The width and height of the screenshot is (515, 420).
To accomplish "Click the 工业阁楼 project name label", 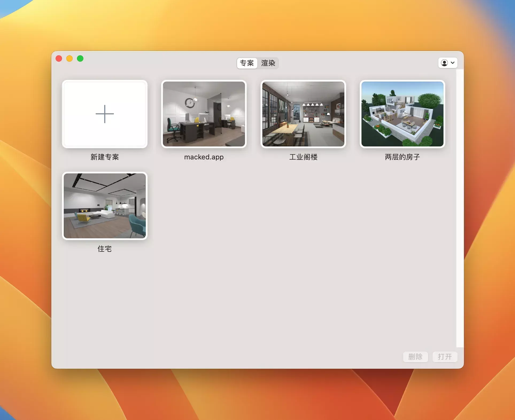I will tap(303, 157).
